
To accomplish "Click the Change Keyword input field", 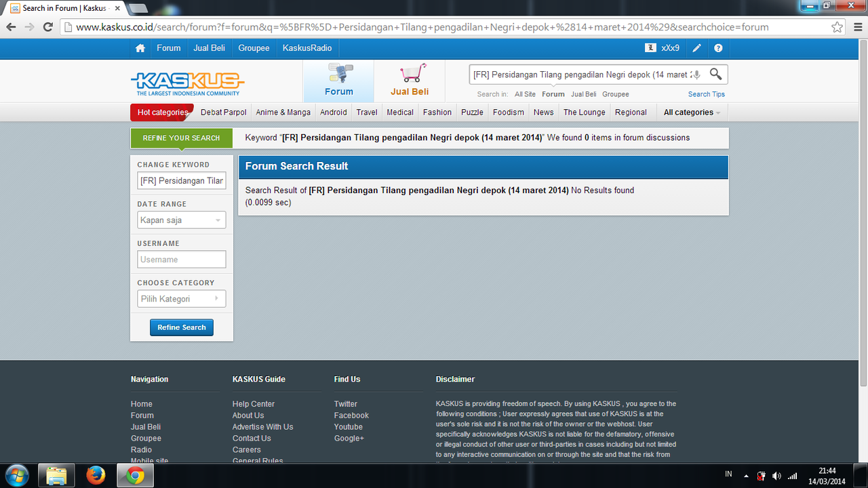I will [182, 181].
